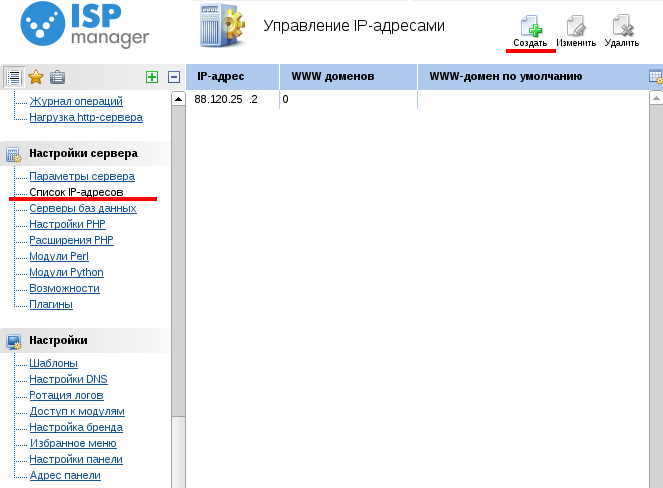Click the Настройки section monitor icon

pos(14,342)
